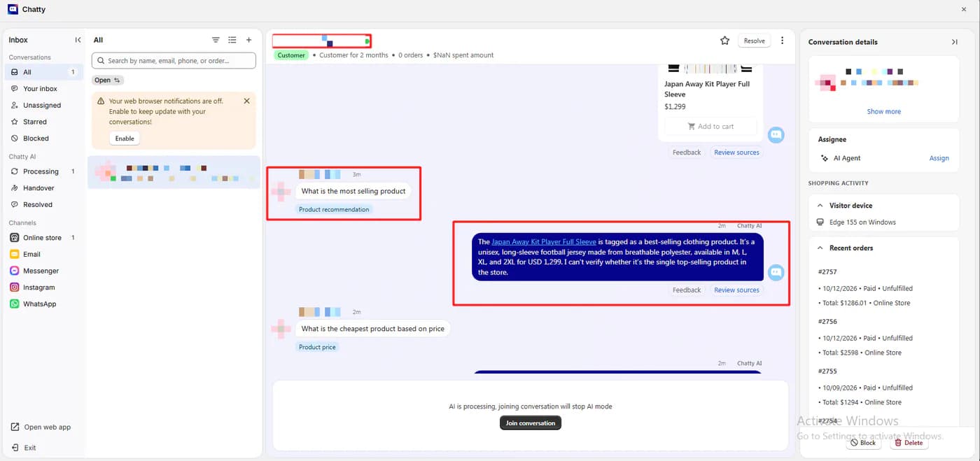Viewport: 980px width, 461px height.
Task: Open the conversation filter icon
Action: point(216,40)
